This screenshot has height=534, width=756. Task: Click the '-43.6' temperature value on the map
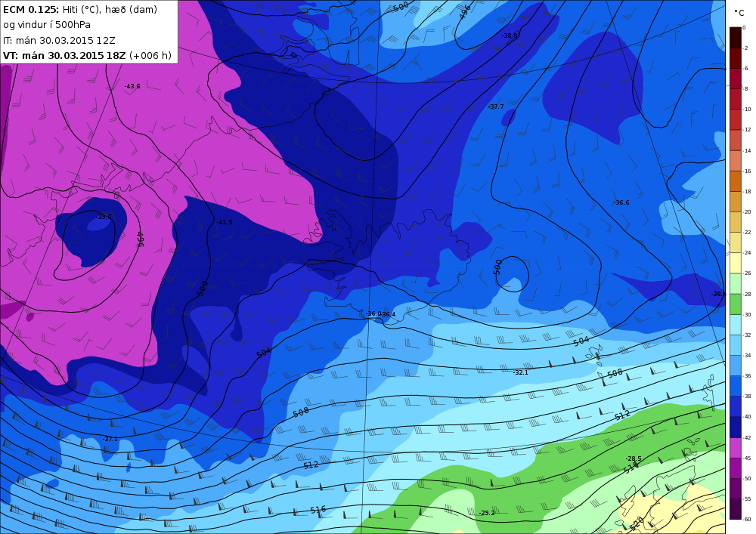point(132,86)
